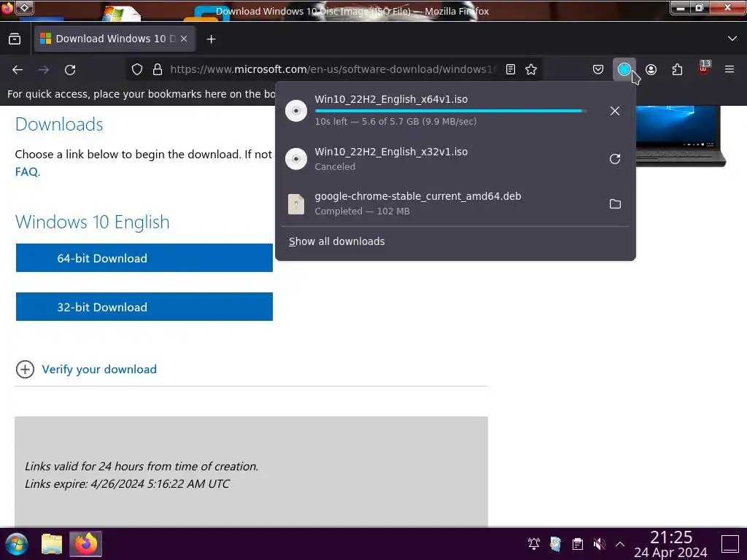Open a new tab with plus button
747x560 pixels.
(x=211, y=39)
